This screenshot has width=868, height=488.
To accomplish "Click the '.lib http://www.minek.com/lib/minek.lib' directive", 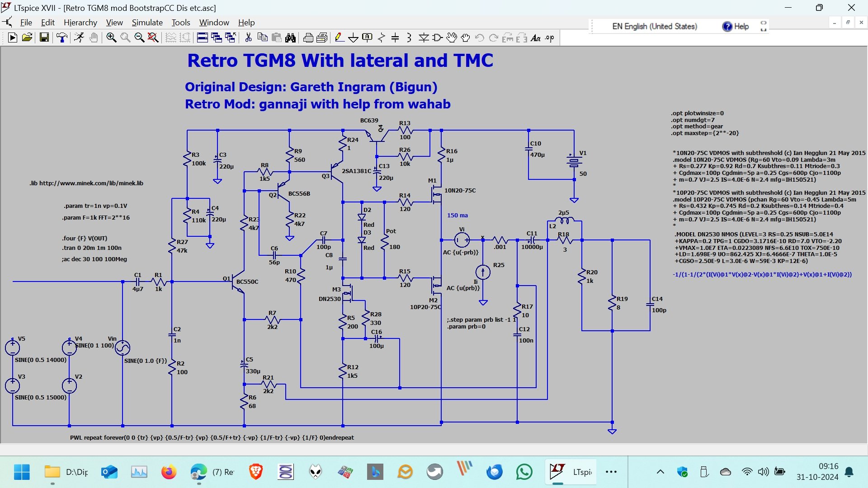I will (x=86, y=183).
